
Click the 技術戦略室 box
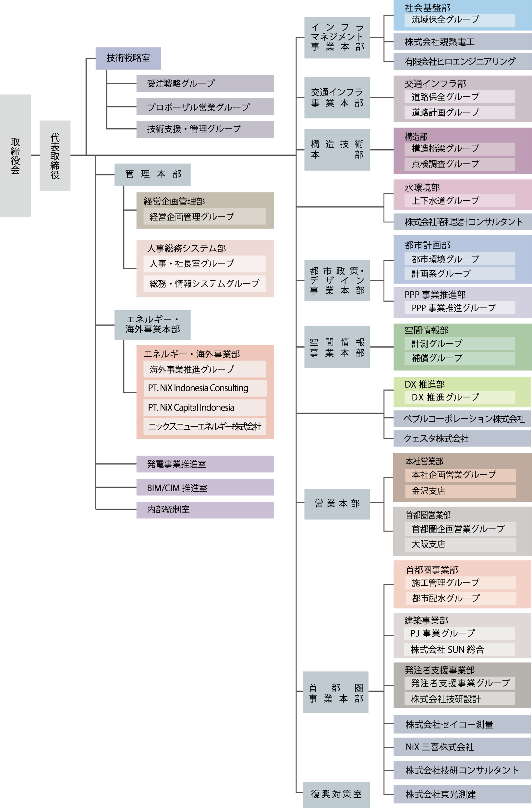click(x=128, y=58)
